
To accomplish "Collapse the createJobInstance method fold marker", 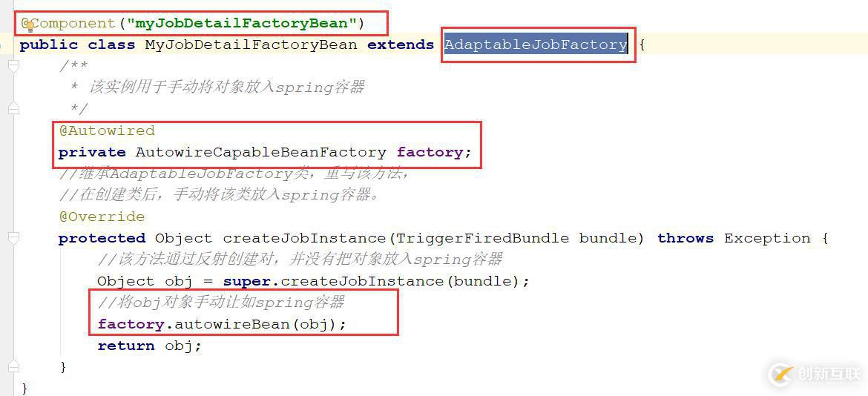I will coord(13,238).
